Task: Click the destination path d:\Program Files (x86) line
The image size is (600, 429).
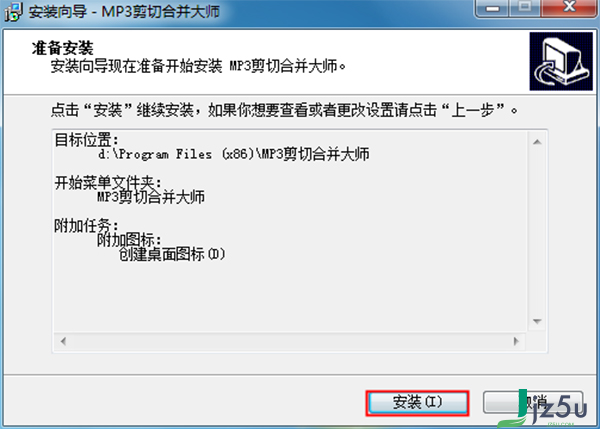Action: [x=233, y=154]
